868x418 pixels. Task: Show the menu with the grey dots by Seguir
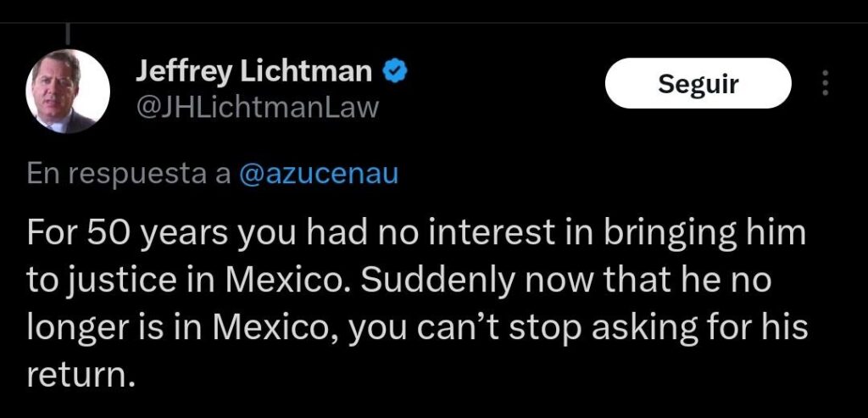(826, 83)
